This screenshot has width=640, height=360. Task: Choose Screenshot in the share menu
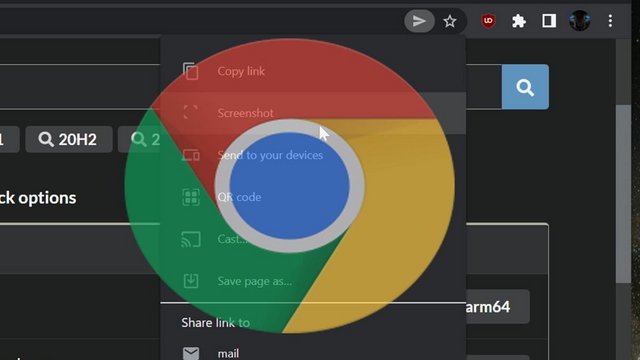(x=313, y=113)
